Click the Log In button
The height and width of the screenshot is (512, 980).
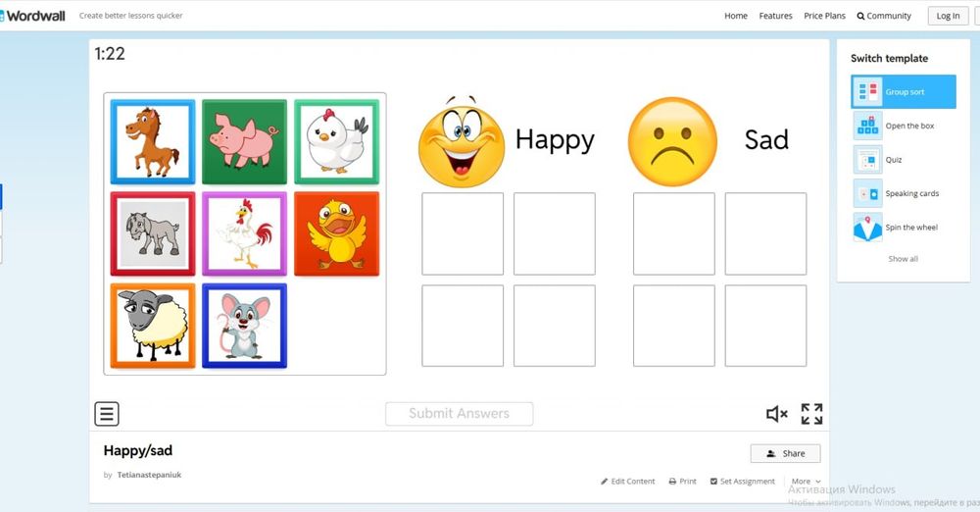[948, 16]
